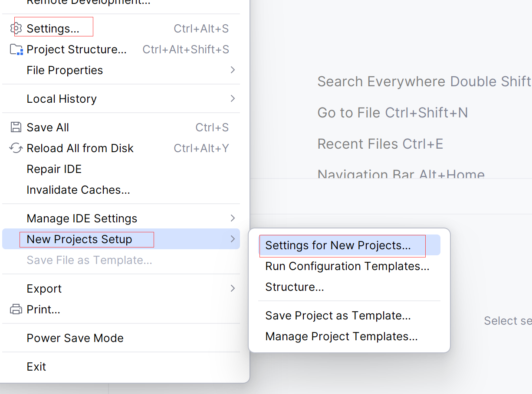Image resolution: width=532 pixels, height=394 pixels.
Task: Select the Structure submenu item
Action: tap(295, 287)
